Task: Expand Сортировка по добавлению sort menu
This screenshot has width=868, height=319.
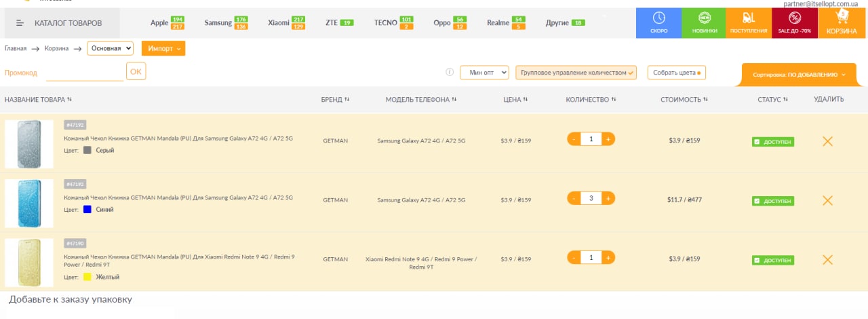Action: click(799, 75)
